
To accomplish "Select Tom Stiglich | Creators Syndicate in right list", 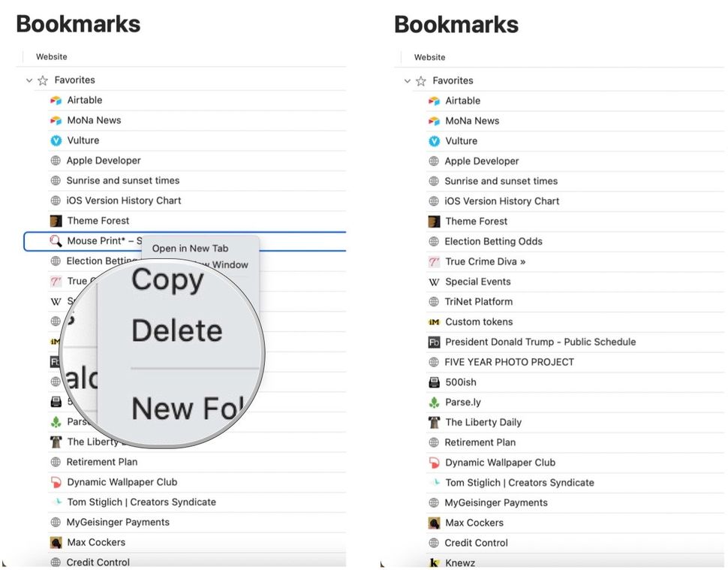I will [x=520, y=483].
